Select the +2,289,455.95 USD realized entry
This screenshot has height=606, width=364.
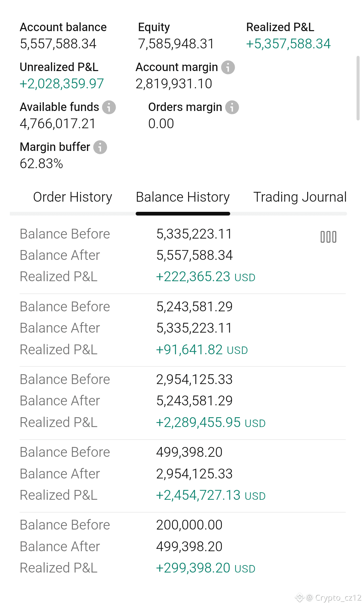(210, 422)
